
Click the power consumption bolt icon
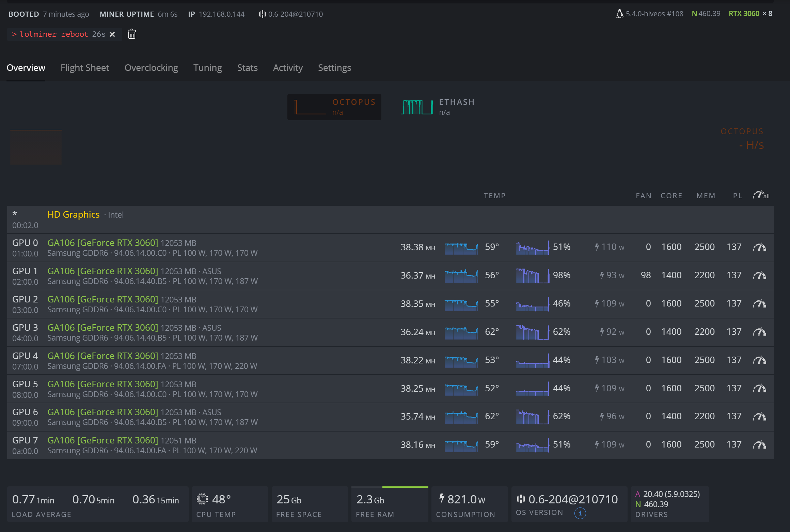[442, 499]
